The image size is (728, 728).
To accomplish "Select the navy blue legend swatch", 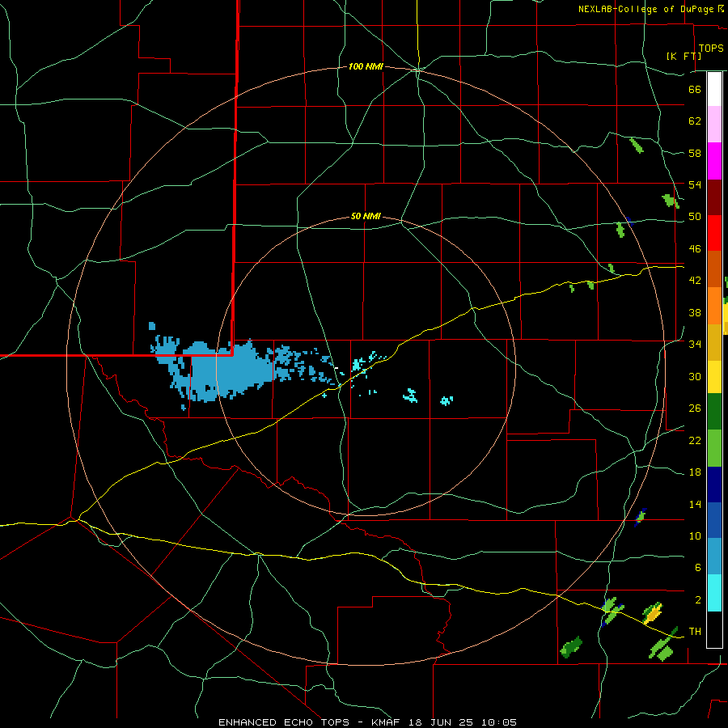I will pos(714,485).
